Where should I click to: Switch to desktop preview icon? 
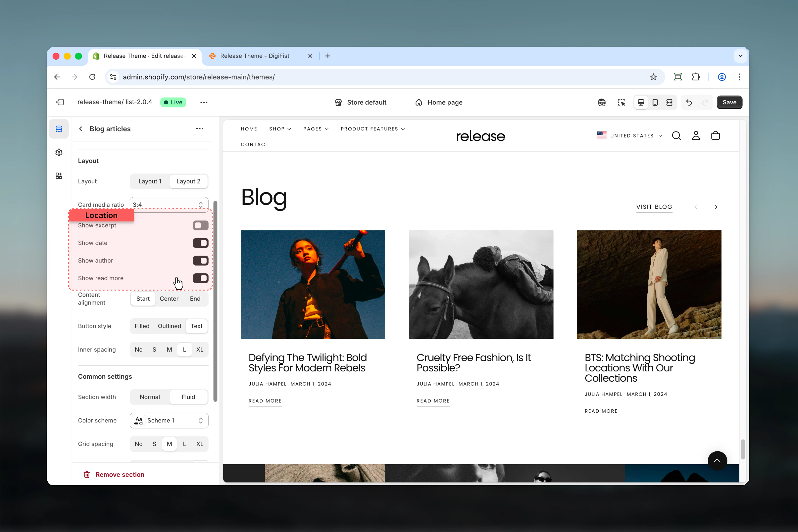(x=641, y=102)
